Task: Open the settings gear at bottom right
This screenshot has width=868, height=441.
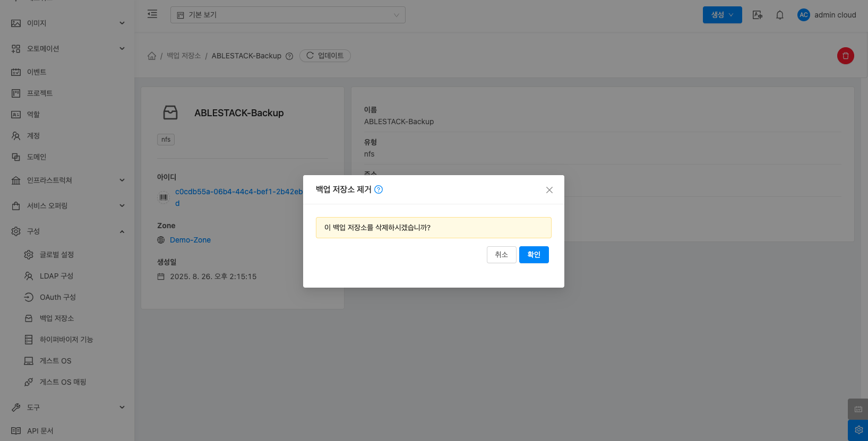Action: coord(858,430)
